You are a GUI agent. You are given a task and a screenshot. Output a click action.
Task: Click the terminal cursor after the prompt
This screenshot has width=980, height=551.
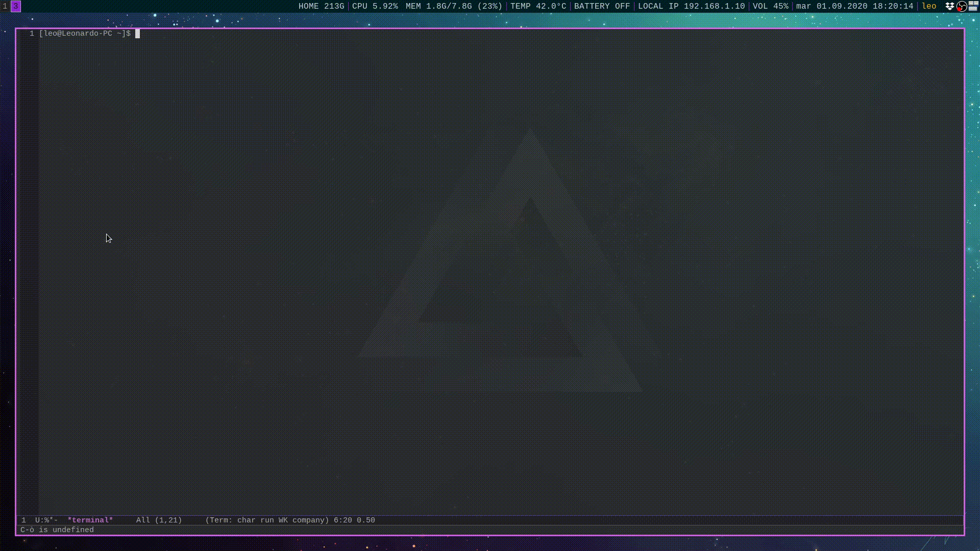137,34
